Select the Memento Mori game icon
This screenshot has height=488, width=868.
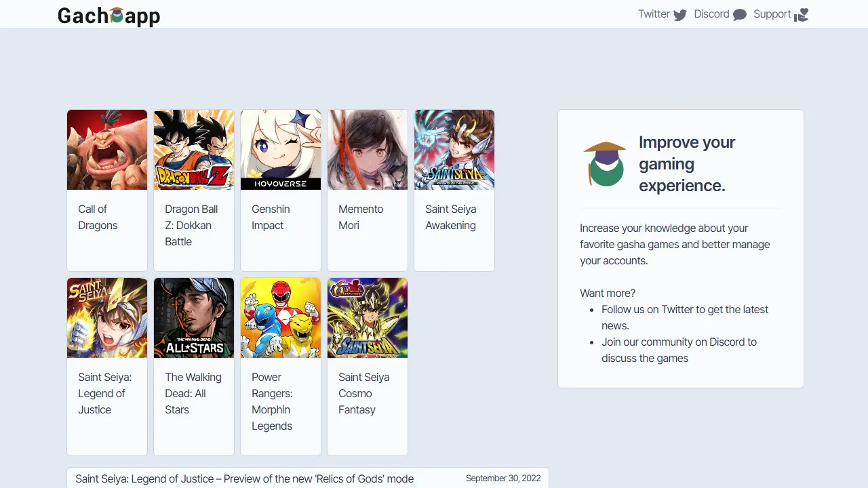pyautogui.click(x=368, y=150)
